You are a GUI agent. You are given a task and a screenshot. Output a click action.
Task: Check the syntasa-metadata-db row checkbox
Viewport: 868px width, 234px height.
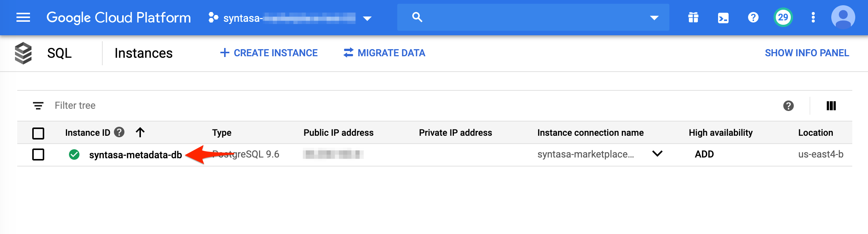[38, 154]
